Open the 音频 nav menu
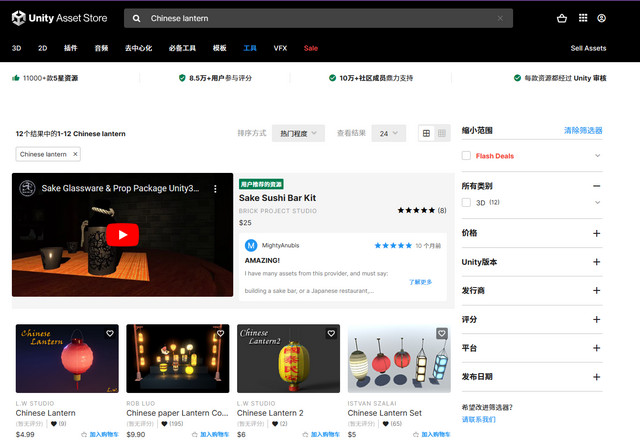The height and width of the screenshot is (444, 640). tap(101, 48)
